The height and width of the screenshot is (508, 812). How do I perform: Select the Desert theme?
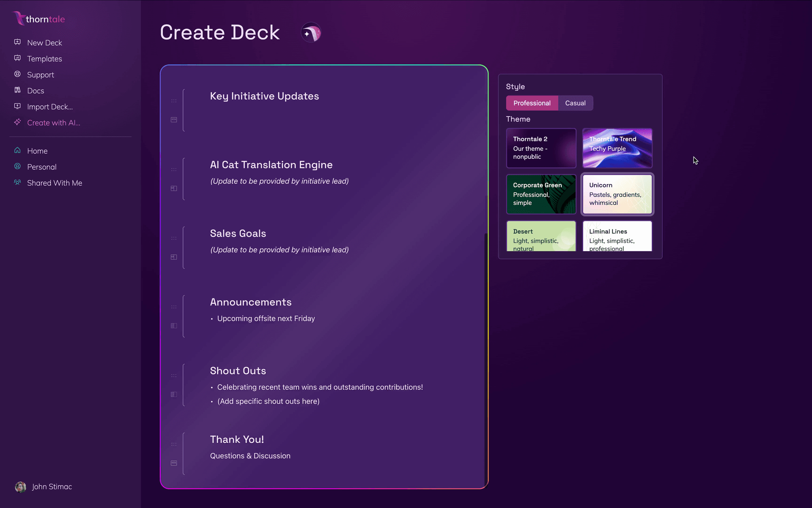pyautogui.click(x=541, y=236)
